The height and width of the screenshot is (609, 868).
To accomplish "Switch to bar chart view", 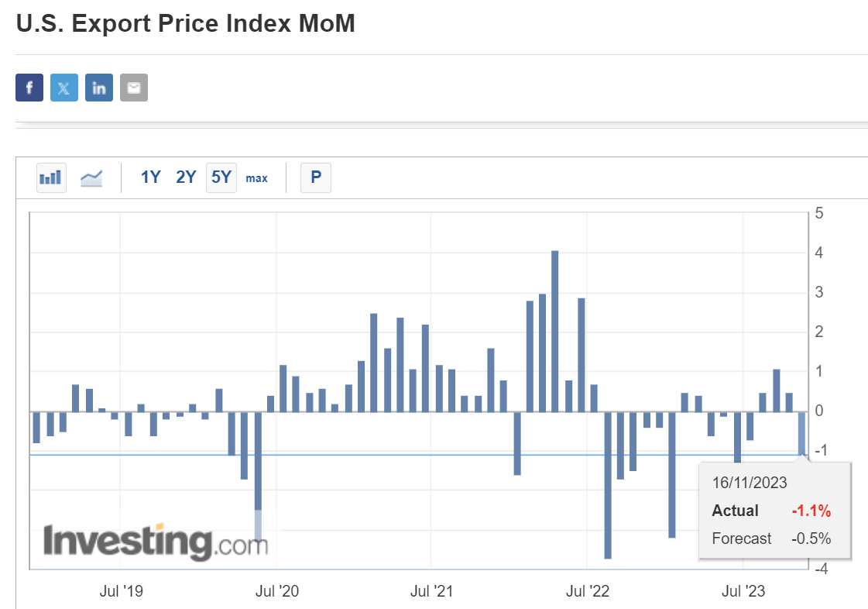I will pos(51,177).
